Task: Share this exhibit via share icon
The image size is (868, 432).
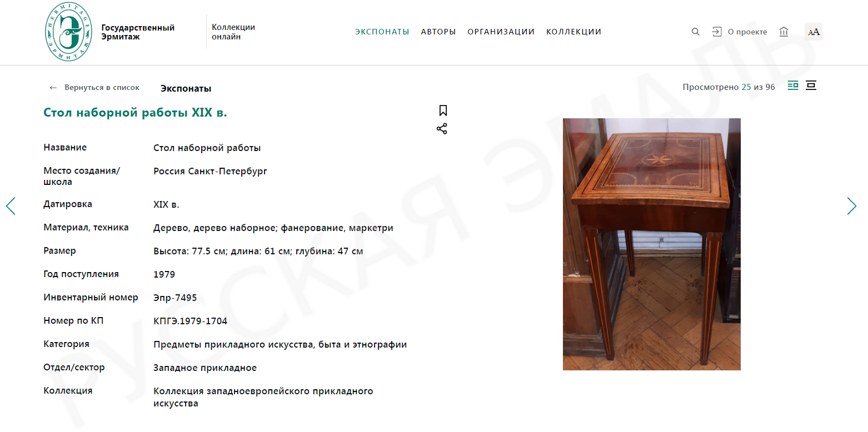Action: 442,129
